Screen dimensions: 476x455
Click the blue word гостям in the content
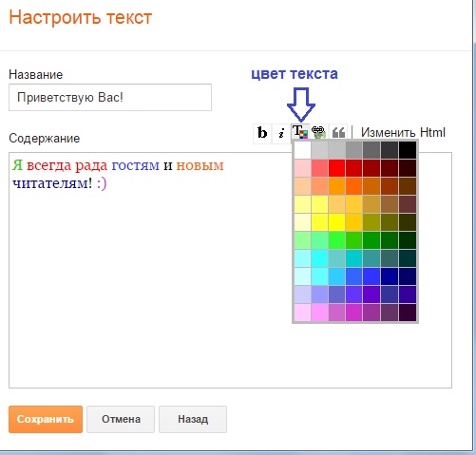coord(136,165)
